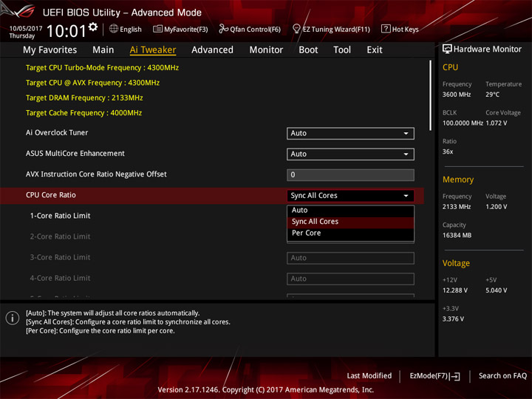This screenshot has height=399, width=532.
Task: Click the 10/05/2017 date text
Action: (26, 29)
